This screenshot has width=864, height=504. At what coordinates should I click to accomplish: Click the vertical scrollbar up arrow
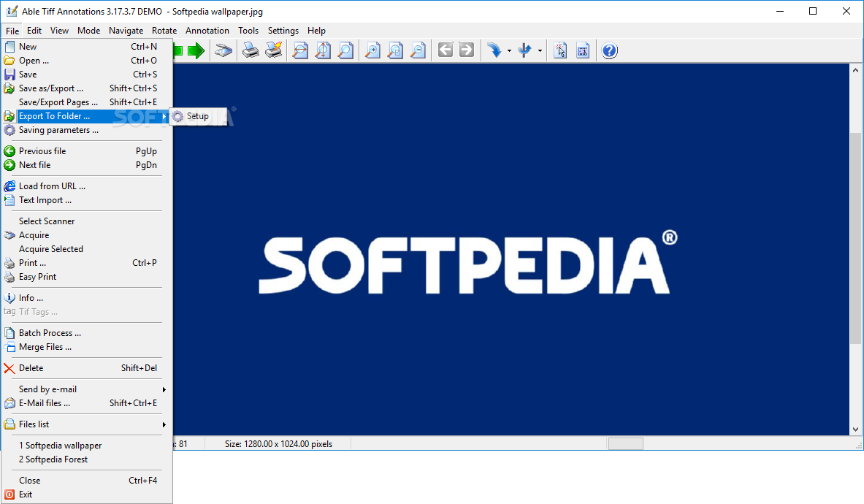[855, 71]
